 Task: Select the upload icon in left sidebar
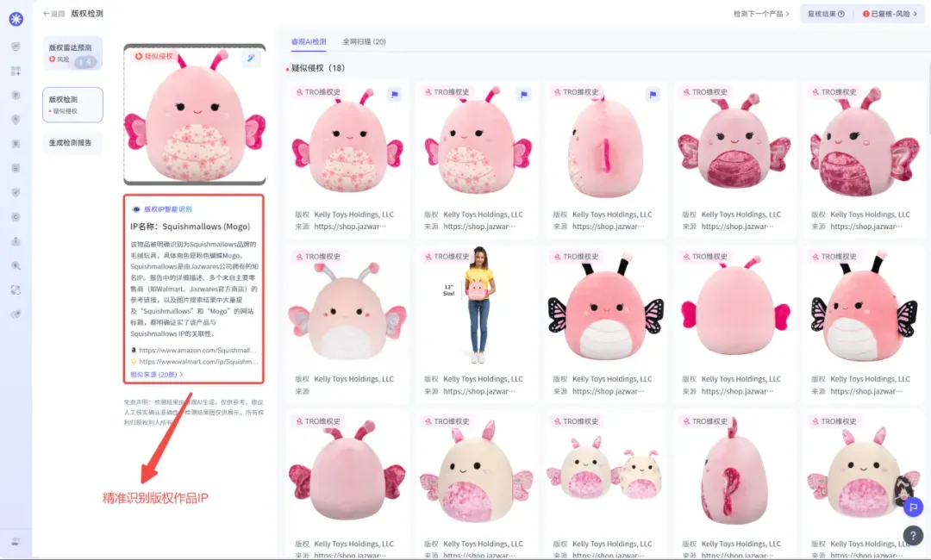point(16,241)
